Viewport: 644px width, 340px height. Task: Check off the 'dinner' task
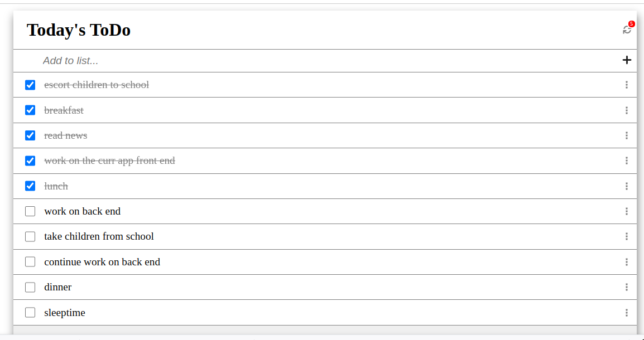30,287
